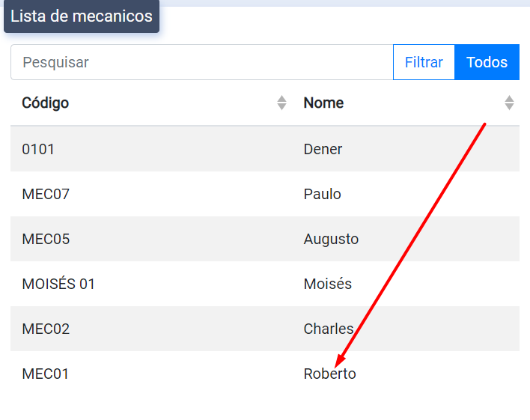This screenshot has width=530, height=420.
Task: Click the name Dener in the list
Action: click(323, 149)
